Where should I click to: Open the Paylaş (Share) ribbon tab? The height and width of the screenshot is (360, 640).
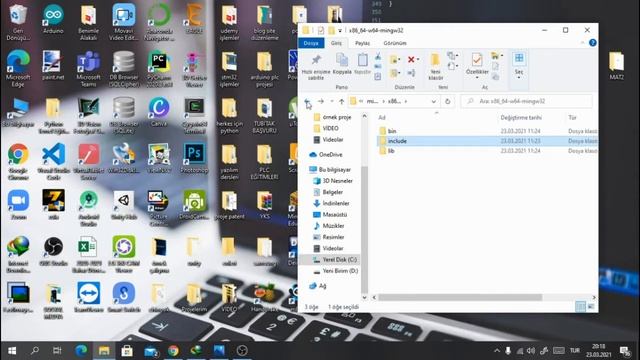coord(362,43)
